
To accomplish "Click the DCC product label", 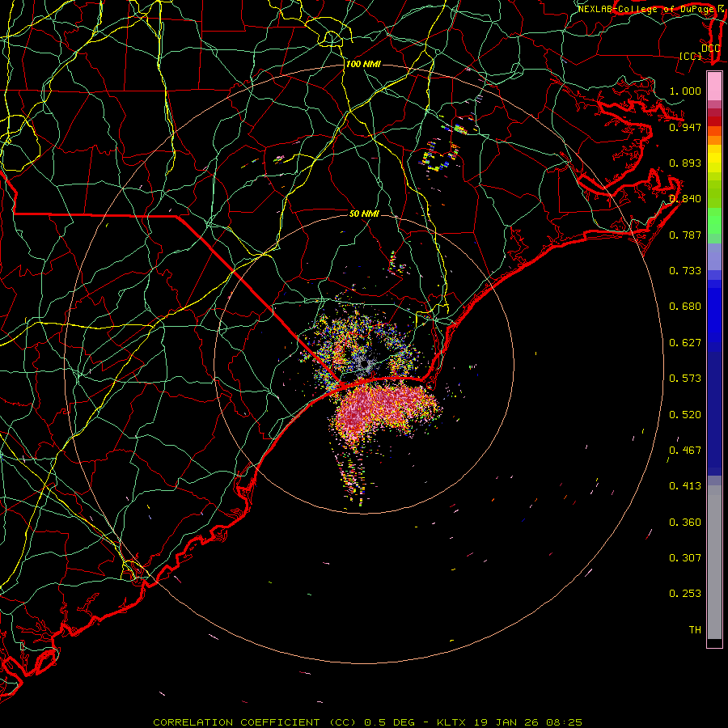I will pyautogui.click(x=710, y=49).
